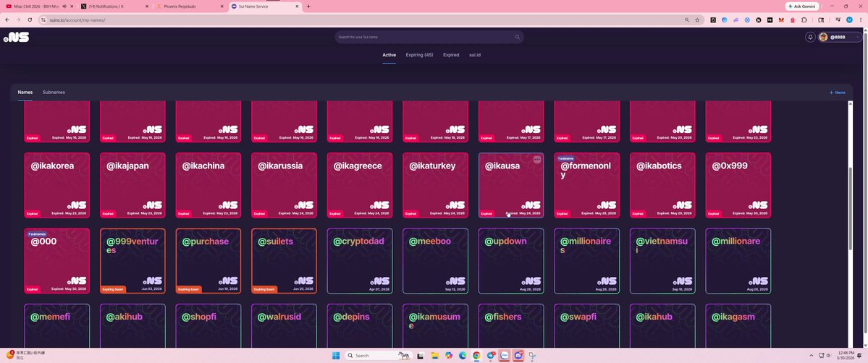868x363 pixels.
Task: Click the site info icon in address bar
Action: tap(43, 20)
